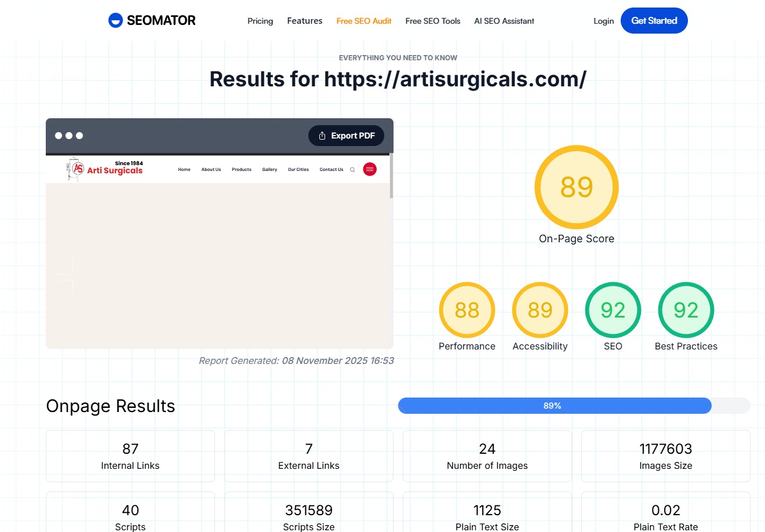Click the 92 Best Practices score circle

[x=686, y=310]
